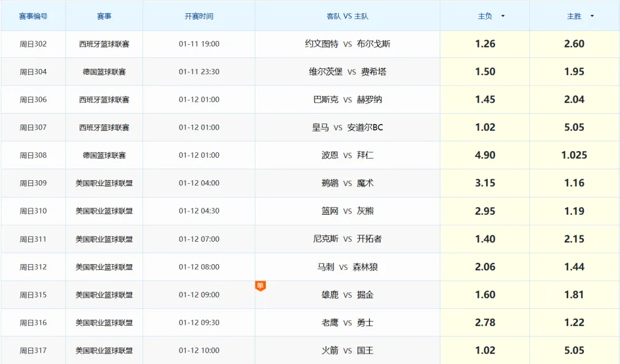Open the 老鹰 vs 勇士 match link

[347, 323]
